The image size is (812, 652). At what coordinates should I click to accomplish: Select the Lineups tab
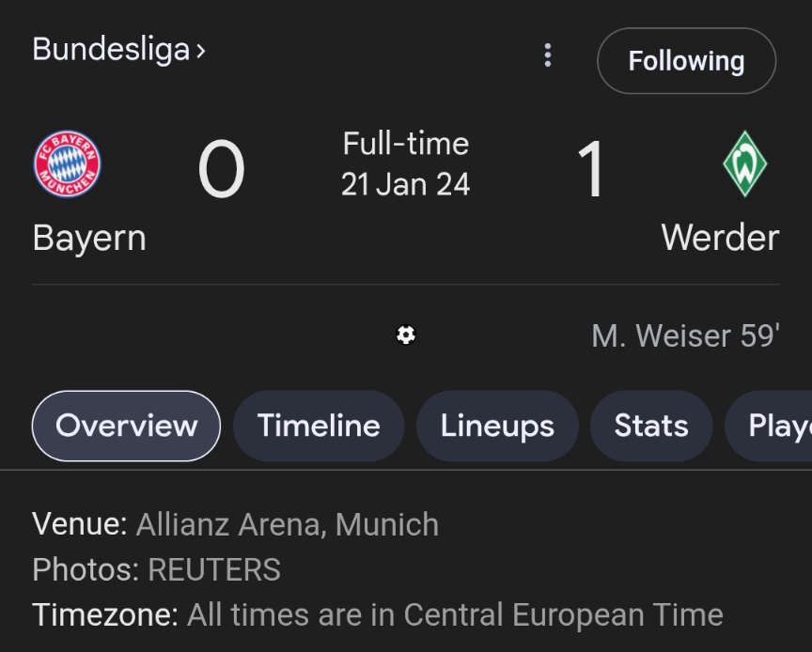(x=497, y=426)
